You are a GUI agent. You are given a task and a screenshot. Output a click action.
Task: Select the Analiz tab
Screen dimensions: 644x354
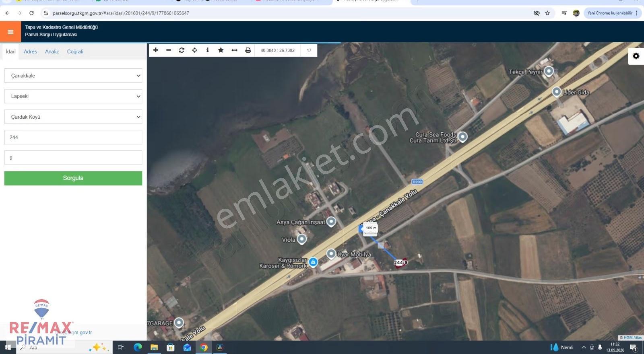pos(52,51)
